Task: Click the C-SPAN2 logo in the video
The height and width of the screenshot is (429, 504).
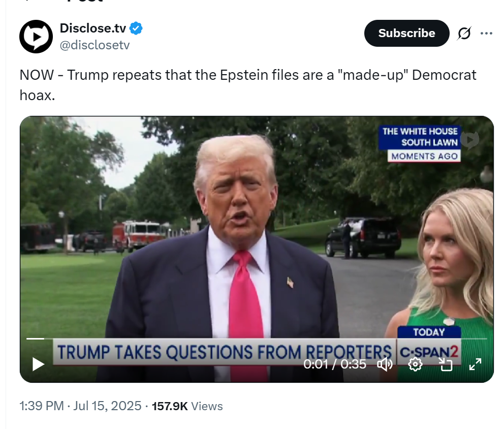Action: 429,352
